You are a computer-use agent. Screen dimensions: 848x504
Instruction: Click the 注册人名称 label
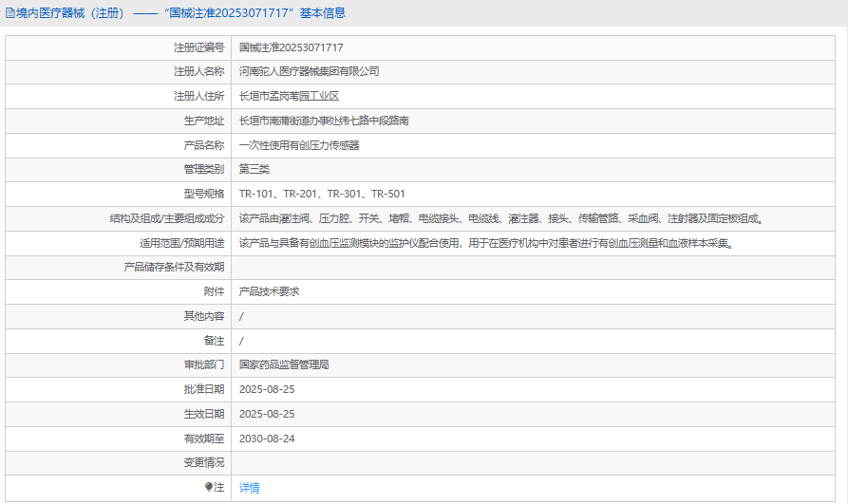[x=199, y=71]
